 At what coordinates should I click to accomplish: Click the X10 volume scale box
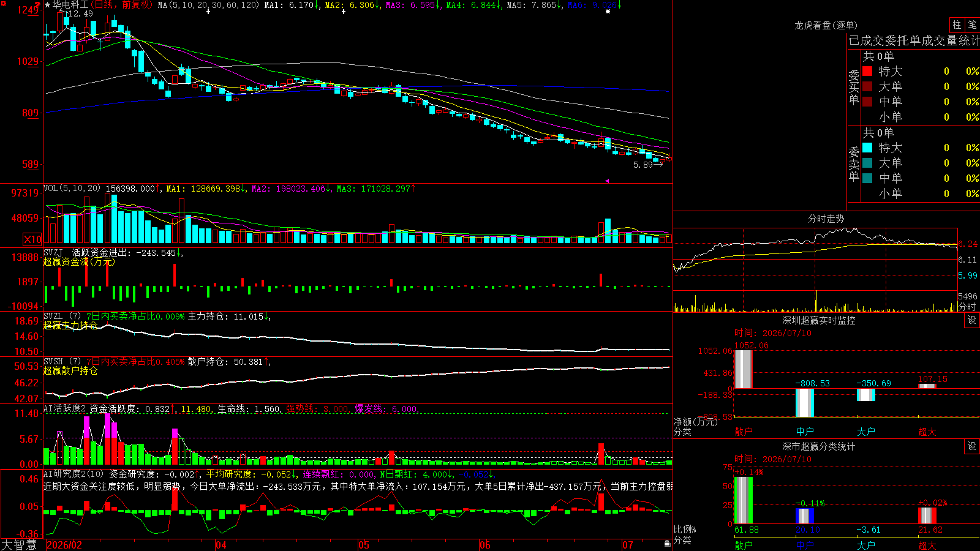click(x=32, y=239)
